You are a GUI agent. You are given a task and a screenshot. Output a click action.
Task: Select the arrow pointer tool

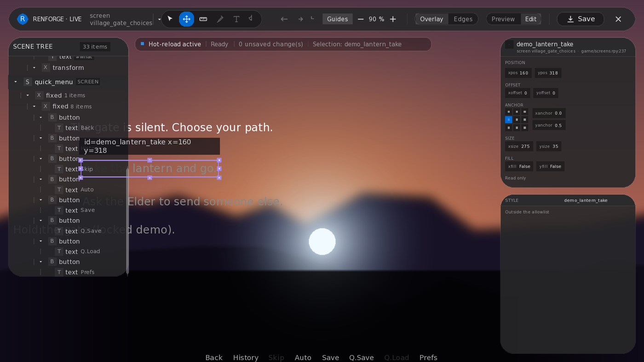click(x=170, y=19)
